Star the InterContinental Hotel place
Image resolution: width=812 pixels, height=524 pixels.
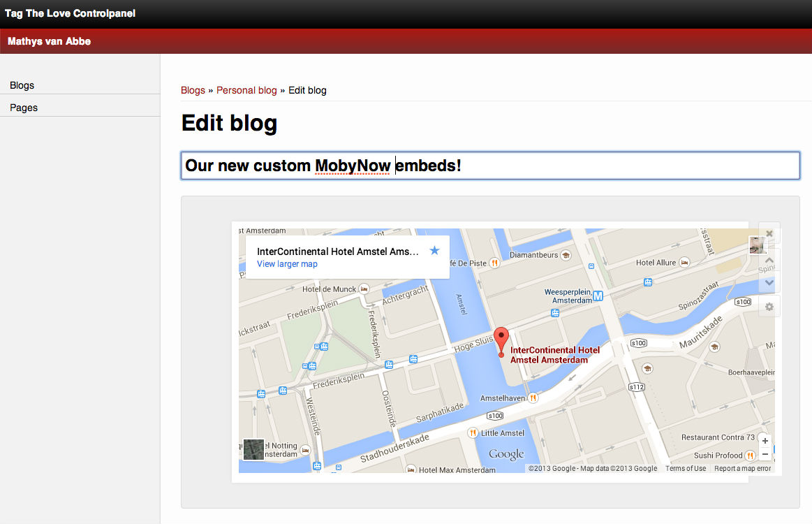(x=434, y=250)
